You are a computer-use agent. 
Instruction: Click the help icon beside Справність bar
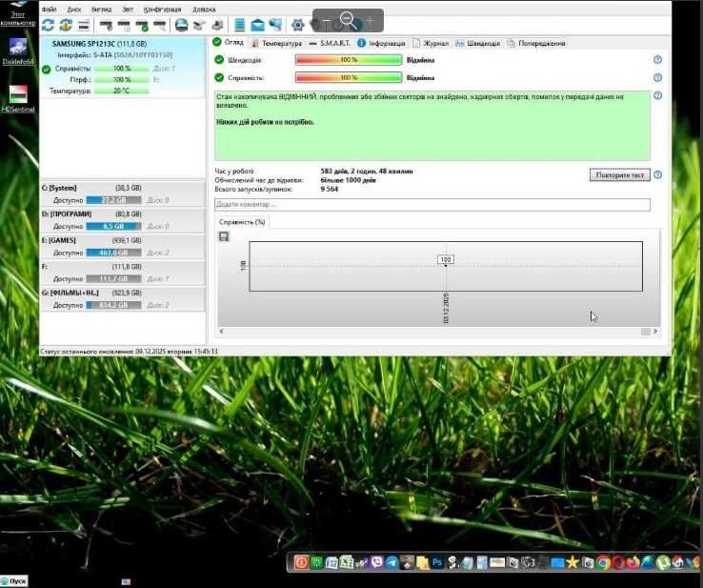click(657, 77)
